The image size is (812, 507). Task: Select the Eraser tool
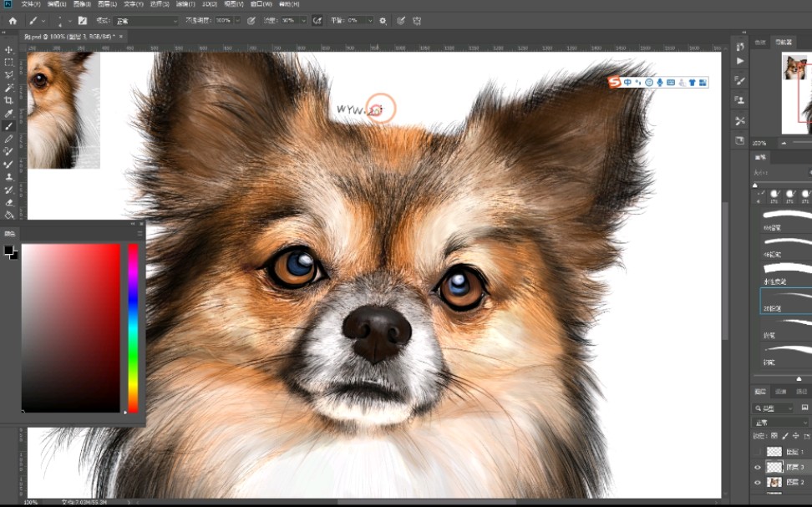(x=9, y=202)
